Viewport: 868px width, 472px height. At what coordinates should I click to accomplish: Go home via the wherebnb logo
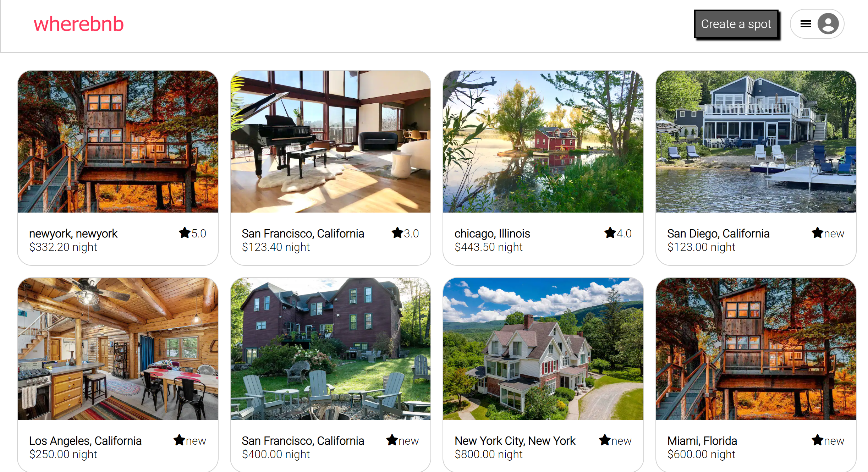pyautogui.click(x=78, y=24)
